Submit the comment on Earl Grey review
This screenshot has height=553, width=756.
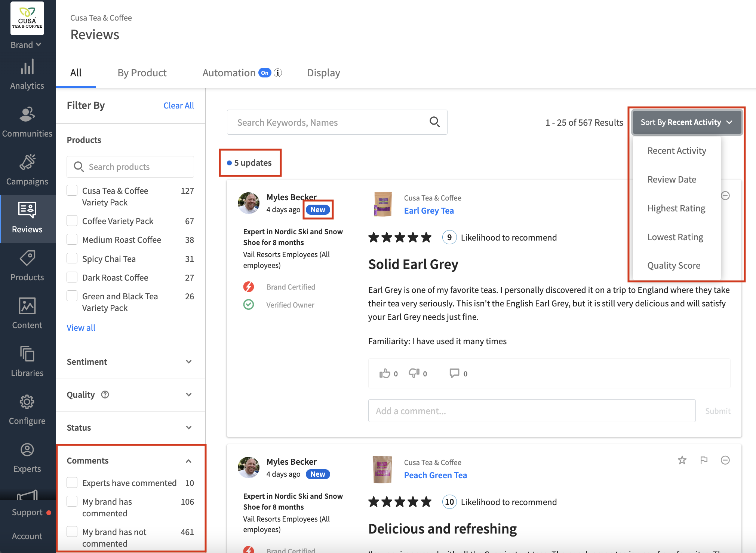717,411
